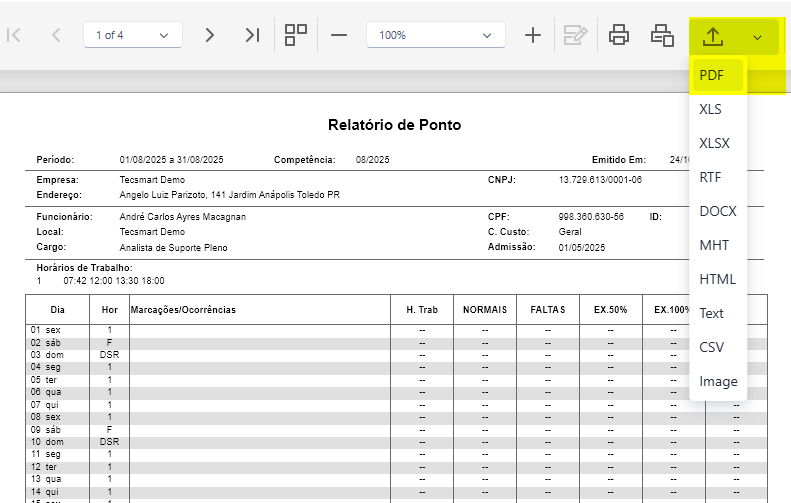Click work schedule '07:42 12:00 13:30 18:00'
791x503 pixels.
click(x=114, y=281)
